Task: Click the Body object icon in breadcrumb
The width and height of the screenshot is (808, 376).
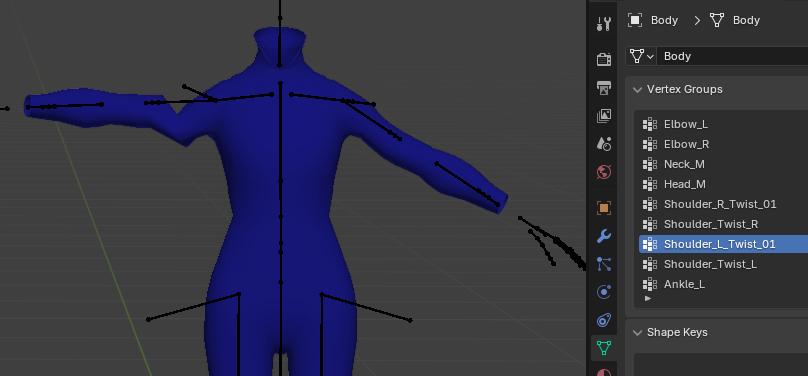Action: click(635, 20)
